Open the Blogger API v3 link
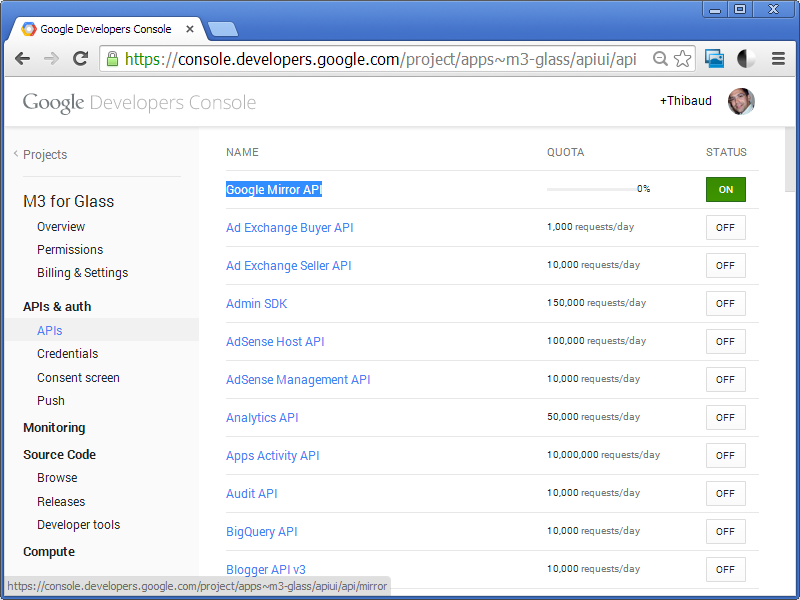800x600 pixels. coord(266,570)
